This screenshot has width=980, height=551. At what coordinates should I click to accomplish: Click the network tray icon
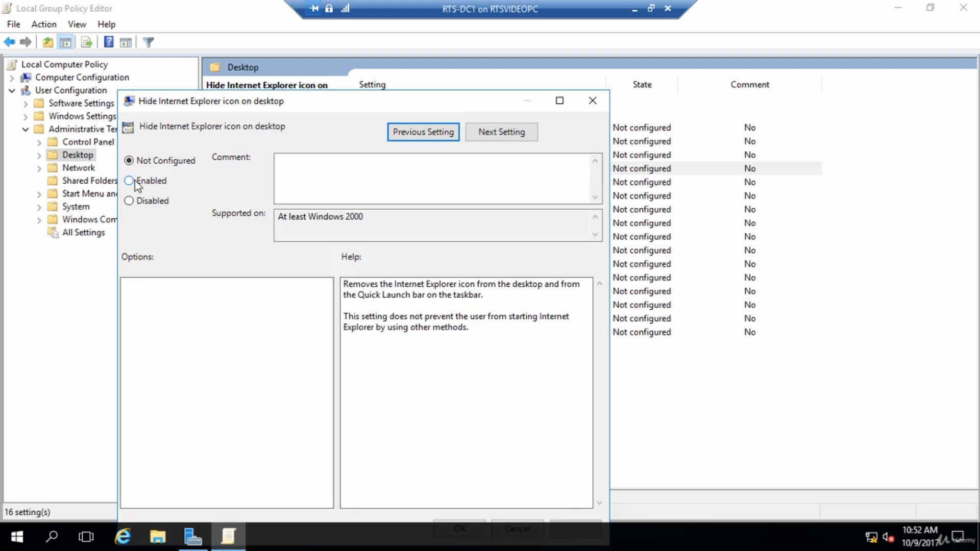(871, 537)
